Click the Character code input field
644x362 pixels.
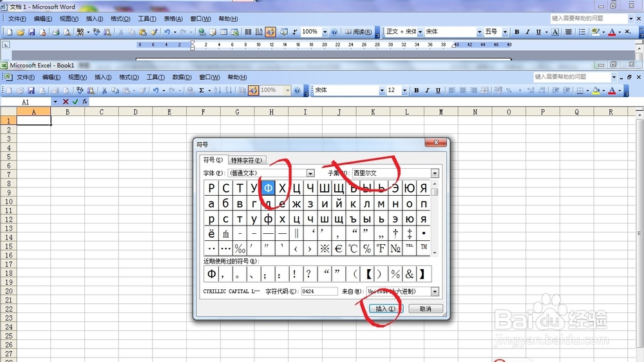319,291
